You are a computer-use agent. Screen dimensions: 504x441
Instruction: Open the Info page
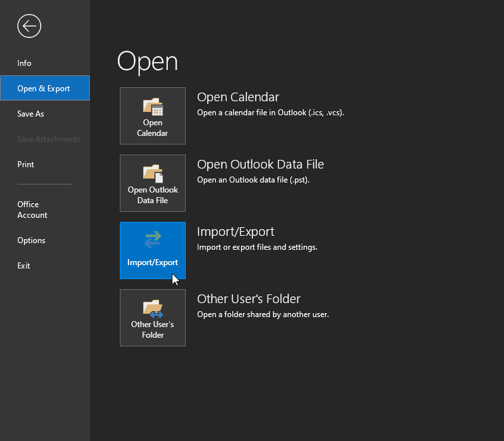(25, 63)
